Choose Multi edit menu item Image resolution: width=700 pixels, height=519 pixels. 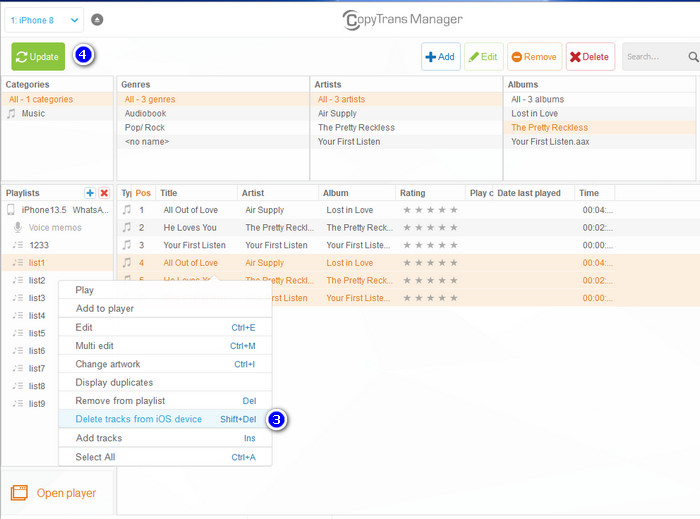(x=165, y=345)
